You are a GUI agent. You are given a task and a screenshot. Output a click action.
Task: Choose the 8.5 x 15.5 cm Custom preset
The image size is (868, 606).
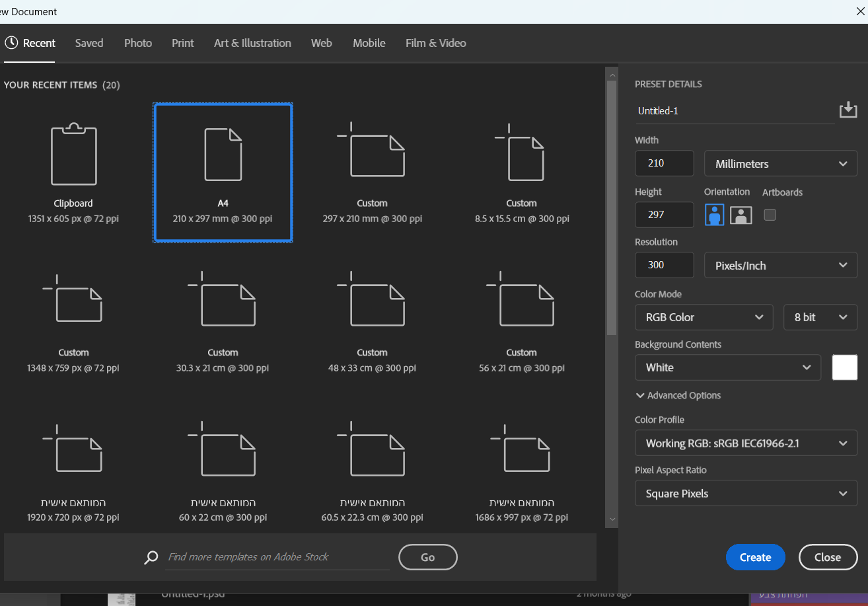tap(521, 152)
